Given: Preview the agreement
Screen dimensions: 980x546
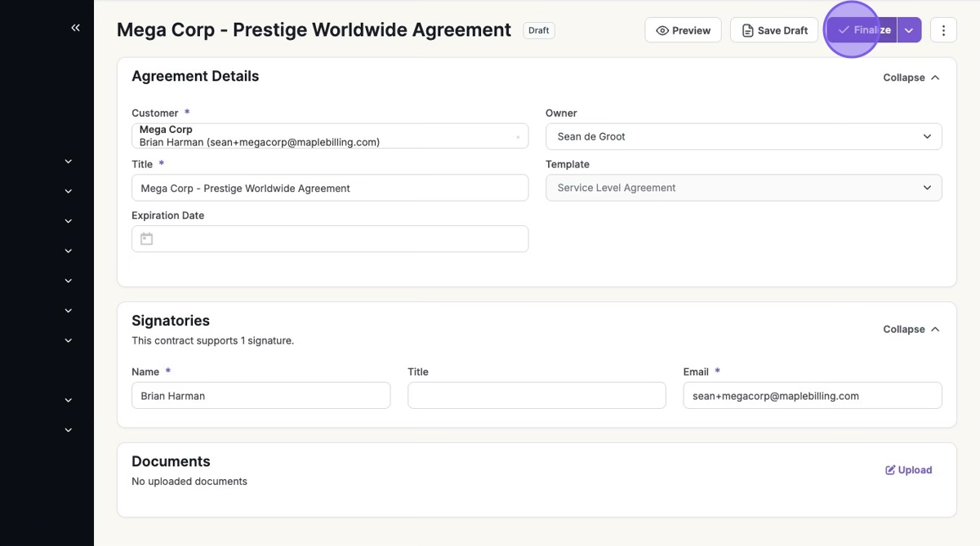Looking at the screenshot, I should [684, 30].
